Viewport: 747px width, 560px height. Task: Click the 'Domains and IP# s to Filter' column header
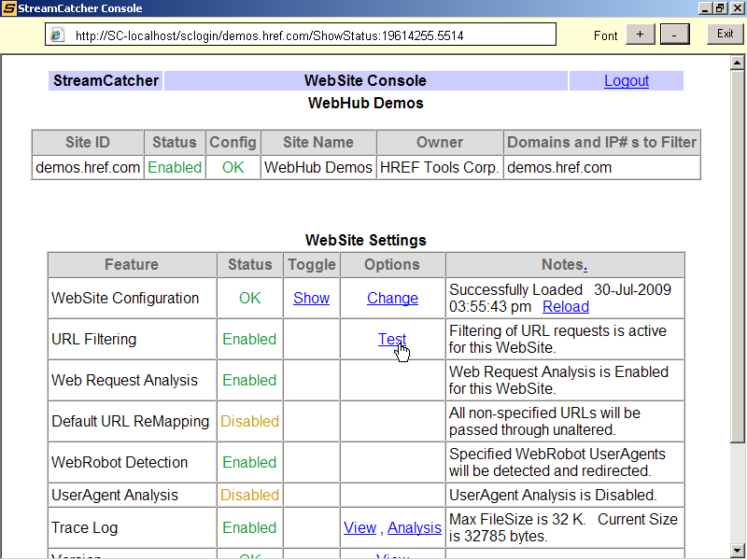coord(601,143)
